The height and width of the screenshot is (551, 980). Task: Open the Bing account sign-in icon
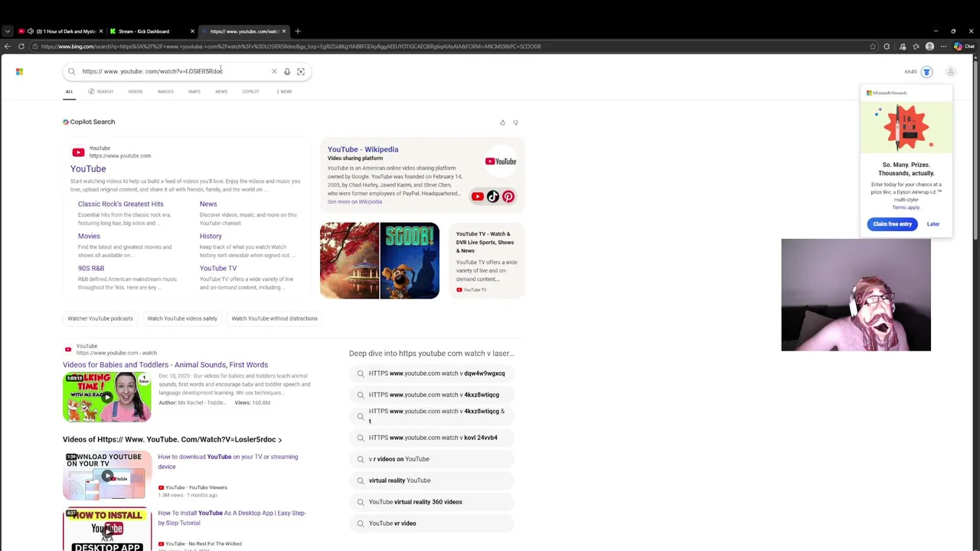(x=950, y=72)
